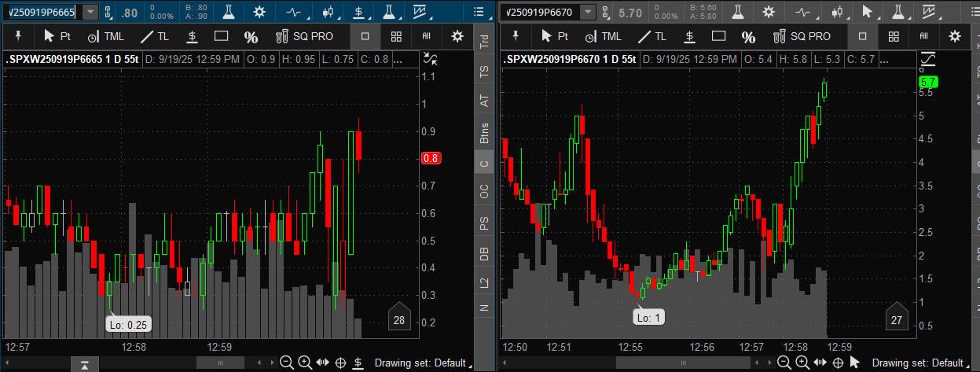Select the Trendline (TL) tool in left chart
This screenshot has height=372, width=980.
click(154, 36)
